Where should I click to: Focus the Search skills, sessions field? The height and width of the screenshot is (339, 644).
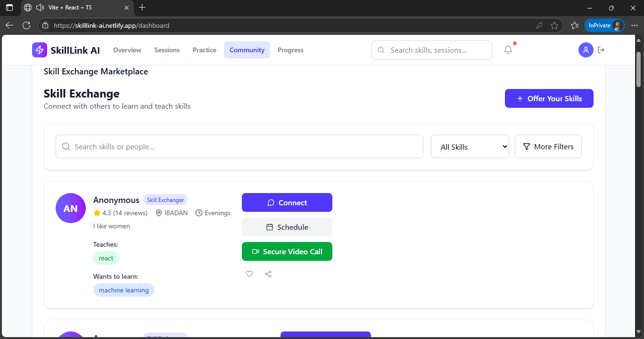pyautogui.click(x=432, y=50)
